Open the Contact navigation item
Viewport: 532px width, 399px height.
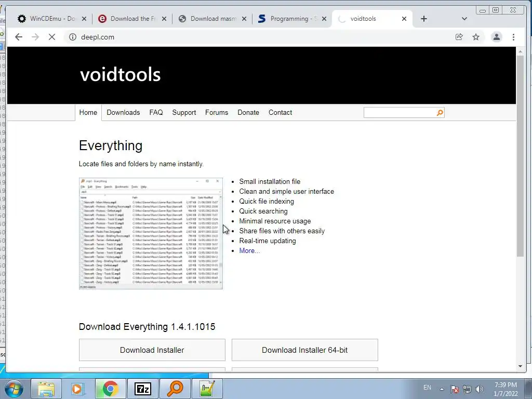[x=280, y=112]
